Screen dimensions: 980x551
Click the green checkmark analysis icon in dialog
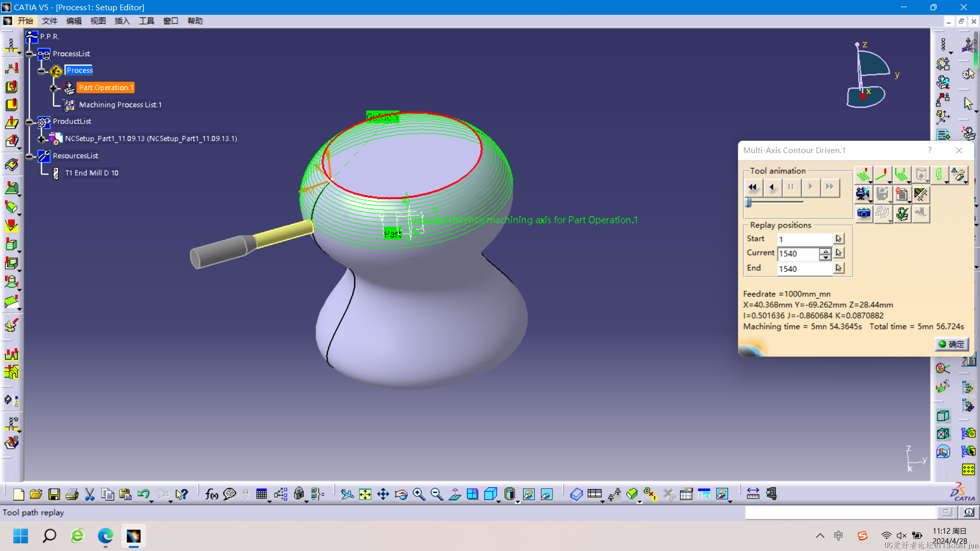[902, 213]
